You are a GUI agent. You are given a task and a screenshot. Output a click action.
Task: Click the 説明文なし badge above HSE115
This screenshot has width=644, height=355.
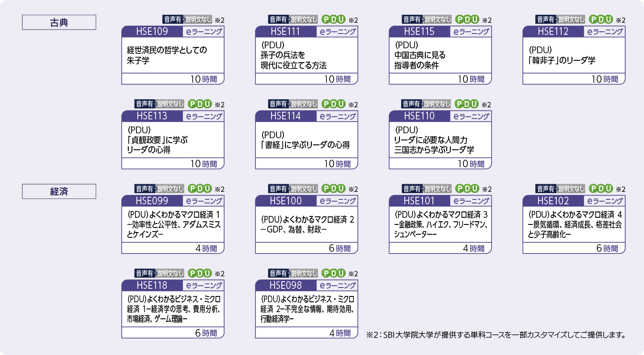click(x=437, y=19)
